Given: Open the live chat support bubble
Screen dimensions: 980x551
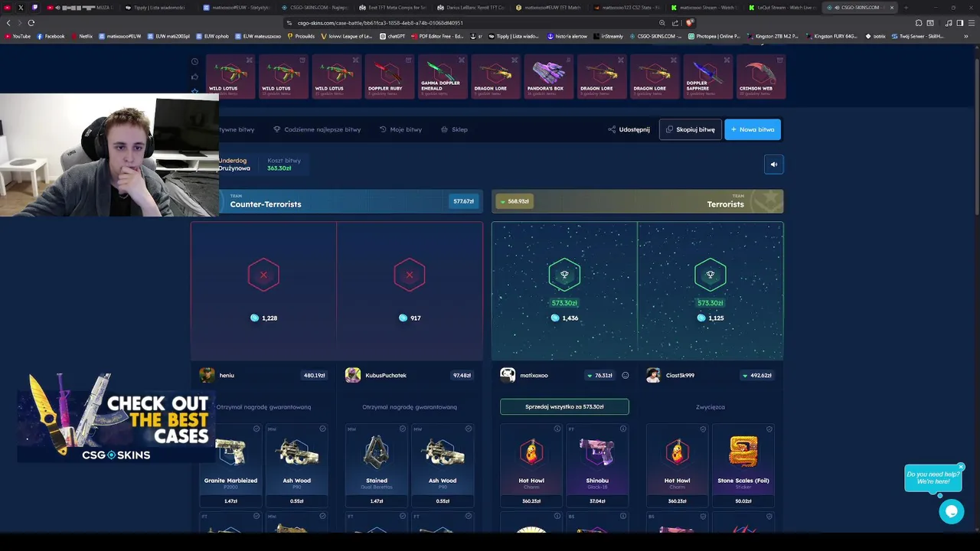Looking at the screenshot, I should pyautogui.click(x=951, y=511).
